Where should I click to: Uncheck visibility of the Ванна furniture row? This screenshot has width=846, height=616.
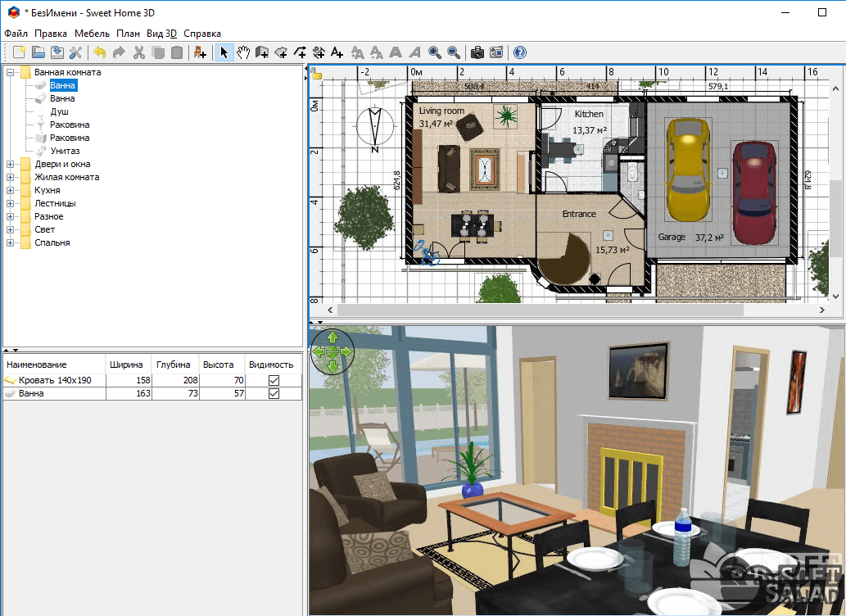(x=274, y=394)
